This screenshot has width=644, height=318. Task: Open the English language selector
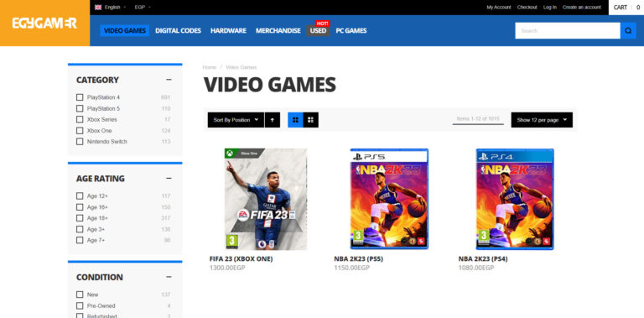[111, 8]
